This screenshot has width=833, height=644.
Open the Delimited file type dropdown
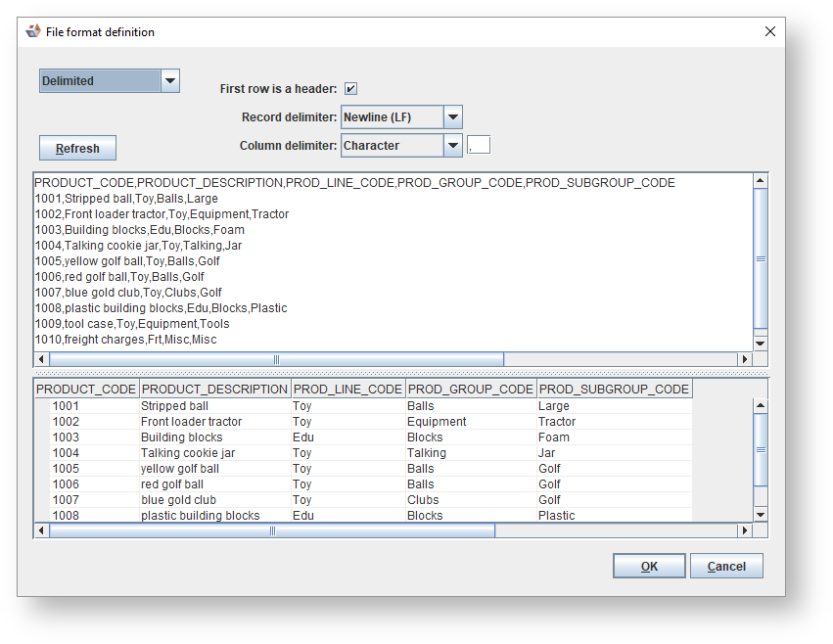pos(169,81)
